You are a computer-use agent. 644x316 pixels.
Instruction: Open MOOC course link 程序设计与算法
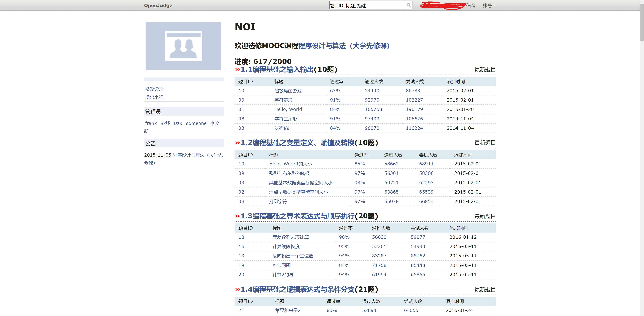tap(344, 46)
